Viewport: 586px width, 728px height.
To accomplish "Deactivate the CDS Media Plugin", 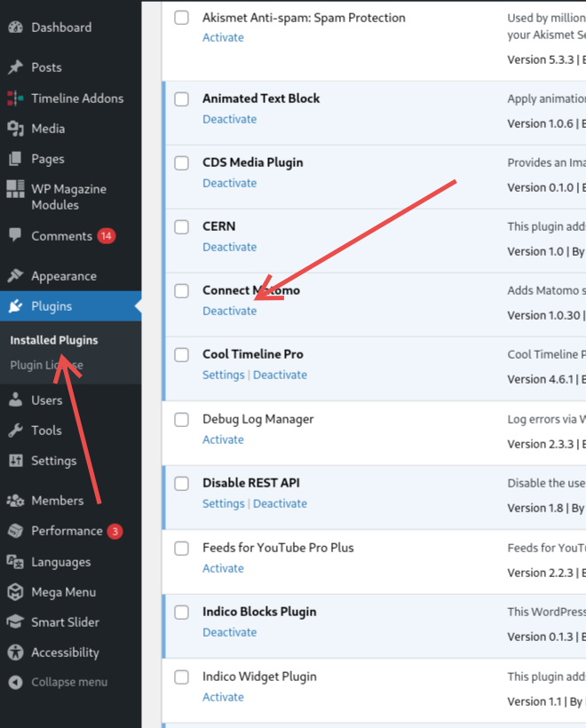I will (229, 184).
